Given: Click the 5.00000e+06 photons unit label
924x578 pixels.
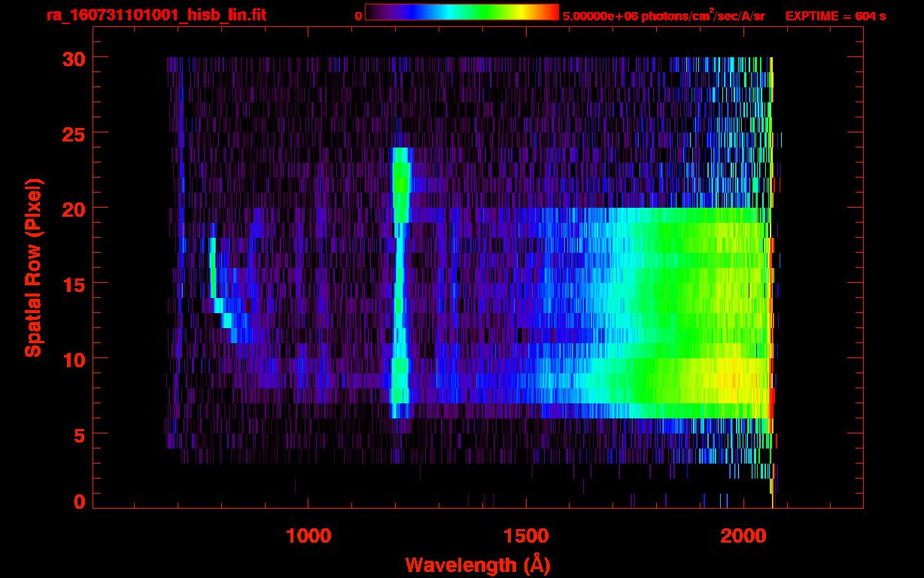Looking at the screenshot, I should click(x=664, y=16).
